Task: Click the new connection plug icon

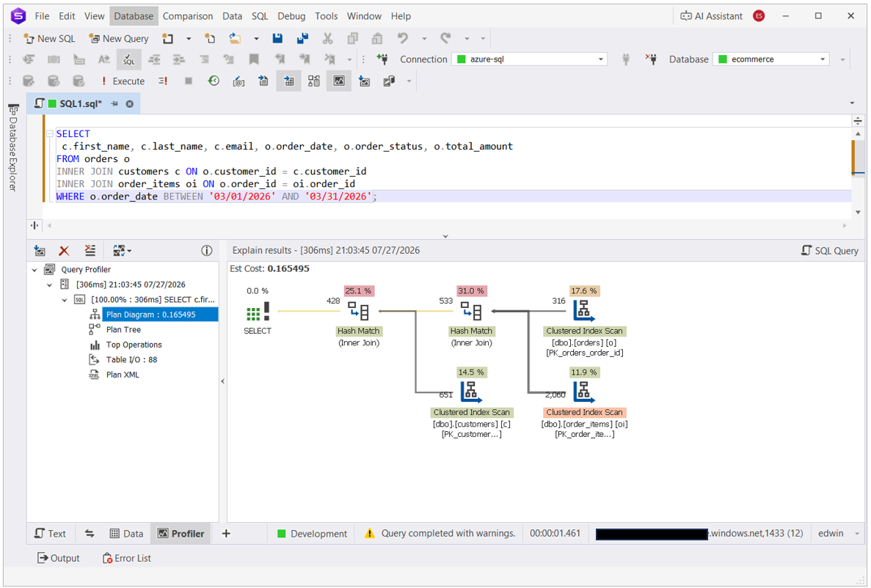Action: [382, 59]
